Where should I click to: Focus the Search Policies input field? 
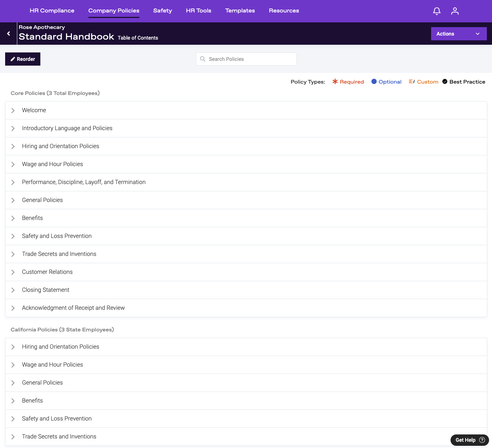(x=249, y=59)
